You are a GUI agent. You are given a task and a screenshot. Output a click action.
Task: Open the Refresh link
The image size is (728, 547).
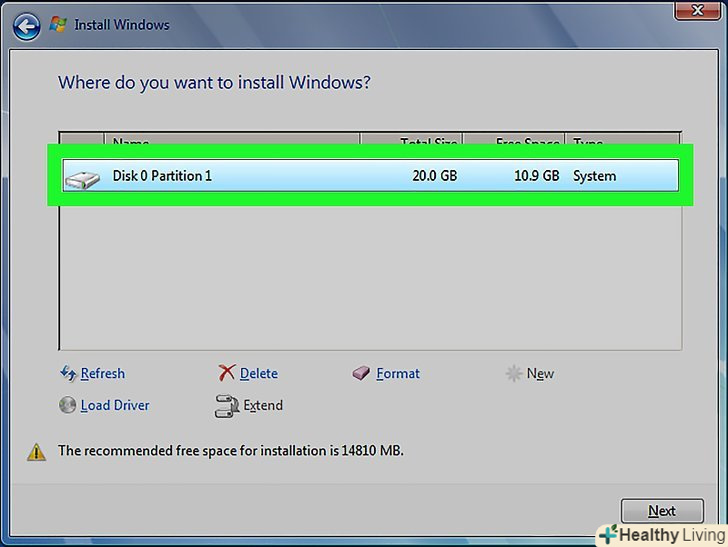(x=103, y=373)
